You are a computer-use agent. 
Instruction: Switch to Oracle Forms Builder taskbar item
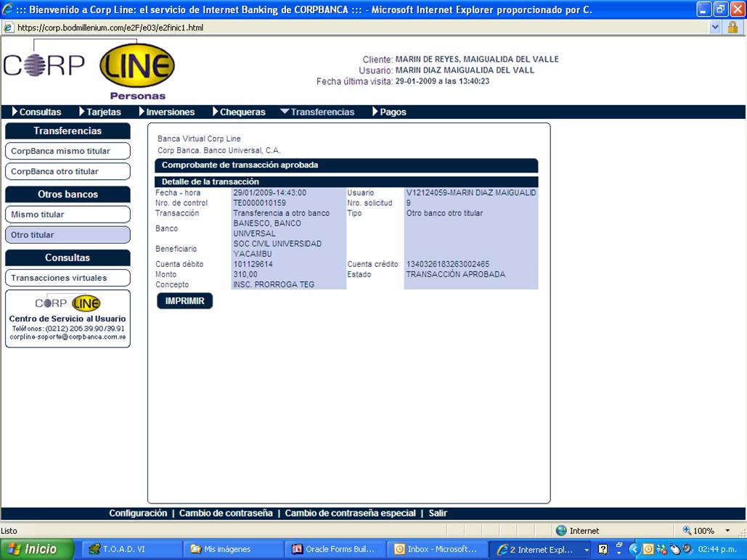click(335, 549)
